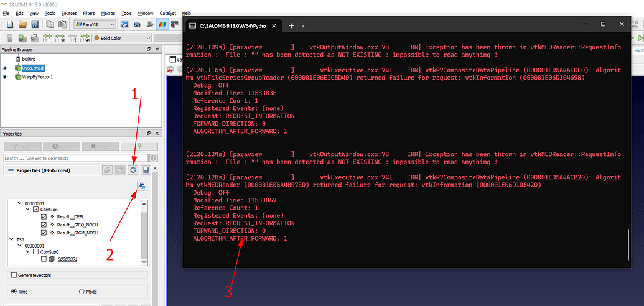The height and width of the screenshot is (306, 644).
Task: Open a new tab in the terminal window
Action: coord(291,26)
